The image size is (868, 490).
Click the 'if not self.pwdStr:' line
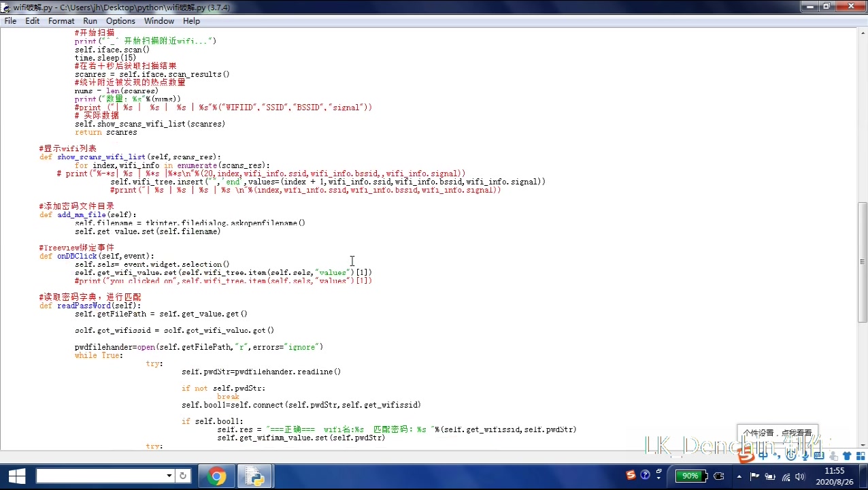223,388
